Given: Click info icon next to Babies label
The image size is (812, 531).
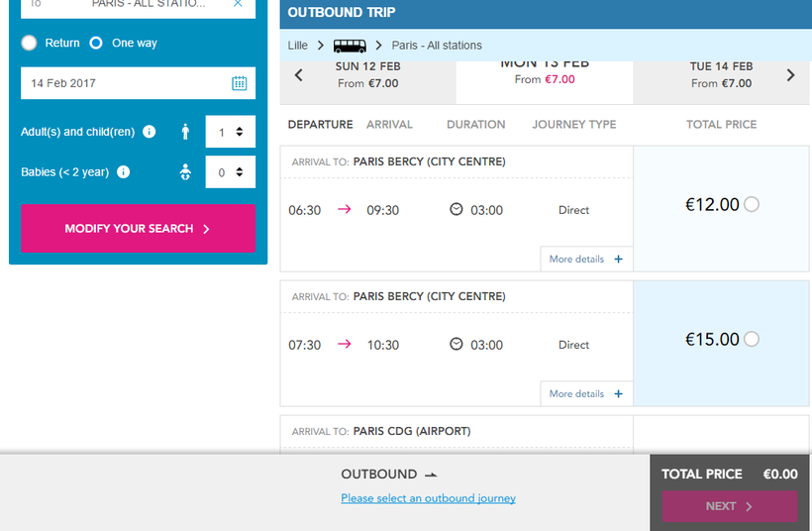Looking at the screenshot, I should click(x=124, y=172).
